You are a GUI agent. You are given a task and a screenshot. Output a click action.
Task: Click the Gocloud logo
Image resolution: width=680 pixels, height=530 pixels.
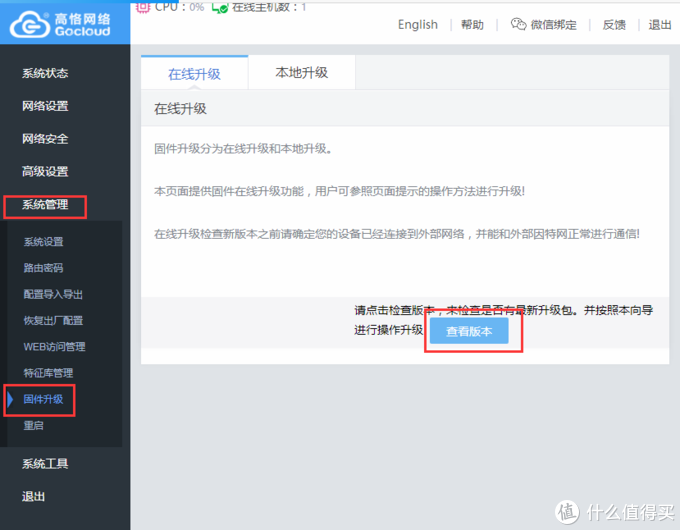click(x=60, y=24)
